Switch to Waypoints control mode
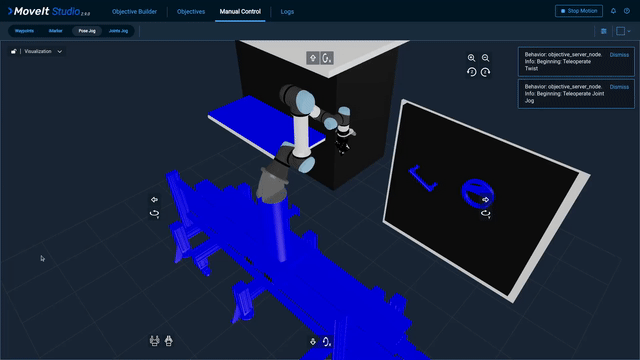Image resolution: width=640 pixels, height=360 pixels. [x=24, y=31]
